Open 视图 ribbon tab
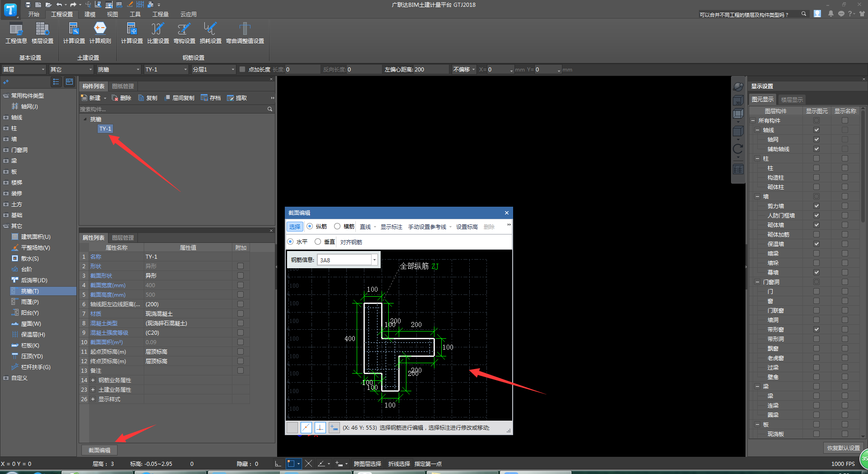Viewport: 868px width, 474px height. pyautogui.click(x=113, y=14)
